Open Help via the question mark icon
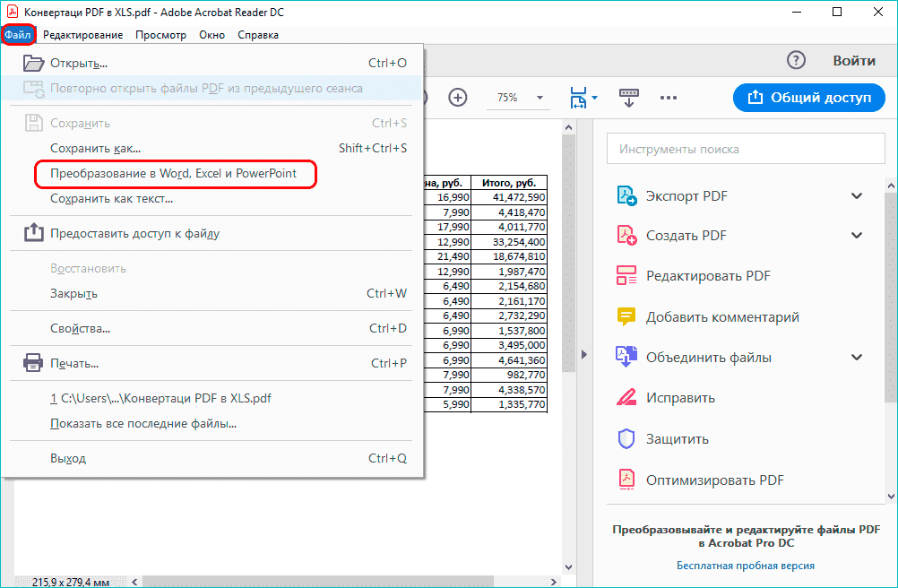 [796, 60]
